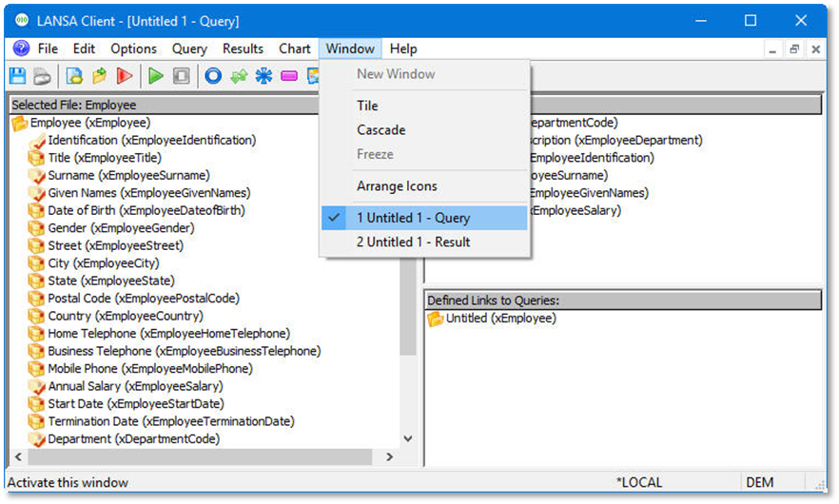This screenshot has width=839, height=504.
Task: Select Home Telephone field row
Action: [x=168, y=334]
